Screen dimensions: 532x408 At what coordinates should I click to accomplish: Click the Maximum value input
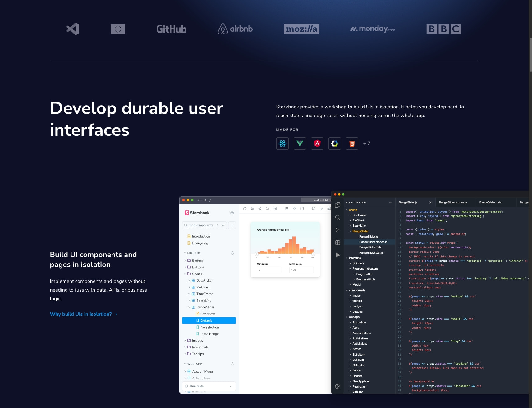pyautogui.click(x=301, y=270)
